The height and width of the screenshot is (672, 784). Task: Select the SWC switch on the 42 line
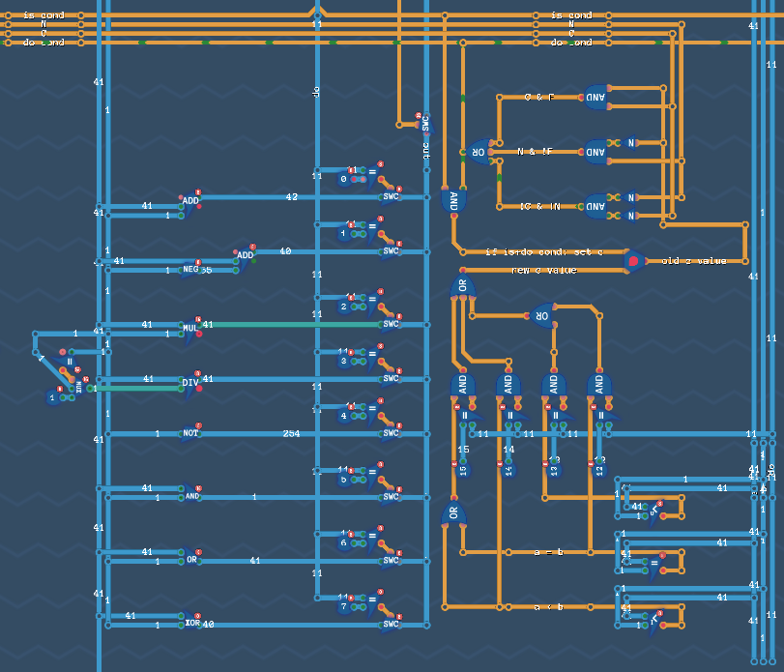click(x=391, y=196)
